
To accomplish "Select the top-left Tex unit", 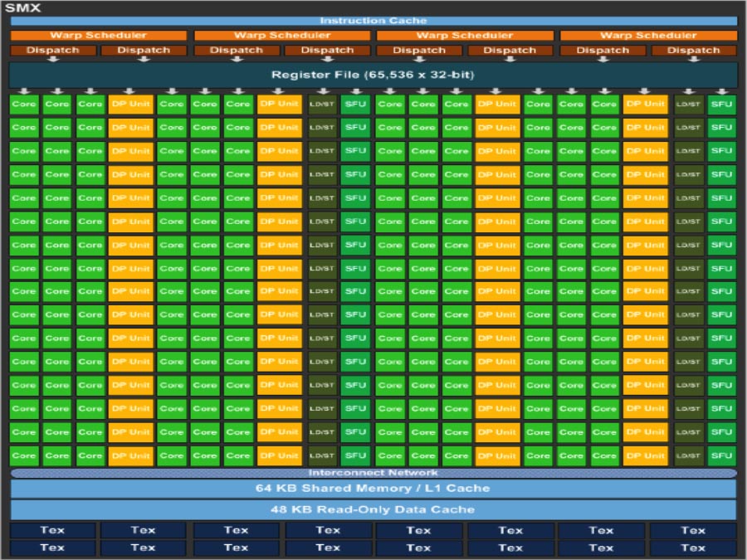I will pos(52,530).
